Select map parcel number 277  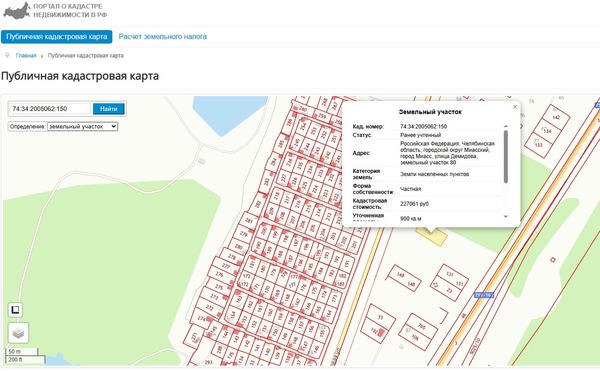point(226,266)
